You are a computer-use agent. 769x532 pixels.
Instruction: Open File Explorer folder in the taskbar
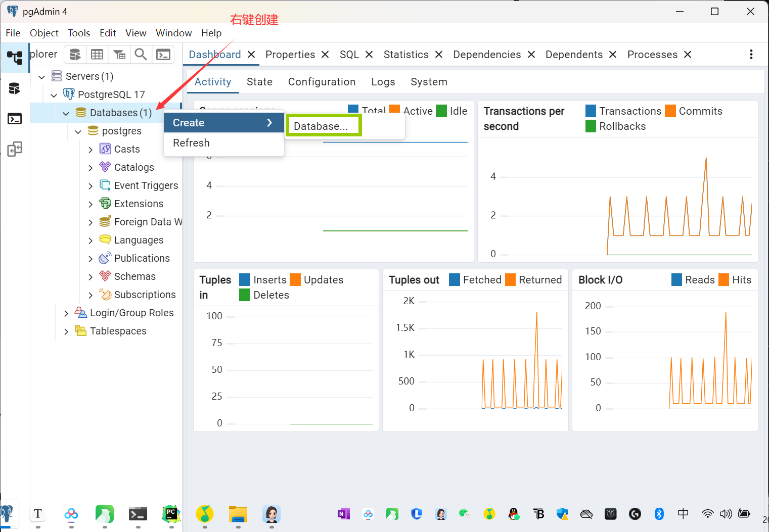238,514
